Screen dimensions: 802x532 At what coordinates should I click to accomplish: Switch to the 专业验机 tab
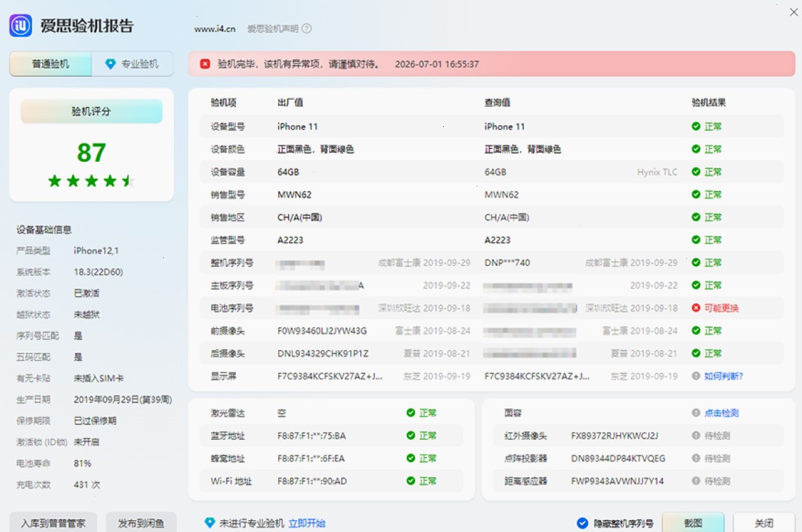tap(132, 64)
